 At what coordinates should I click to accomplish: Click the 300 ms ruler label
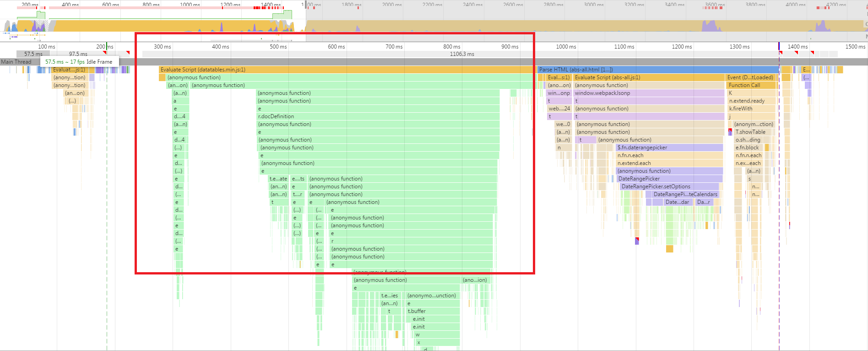pos(163,47)
